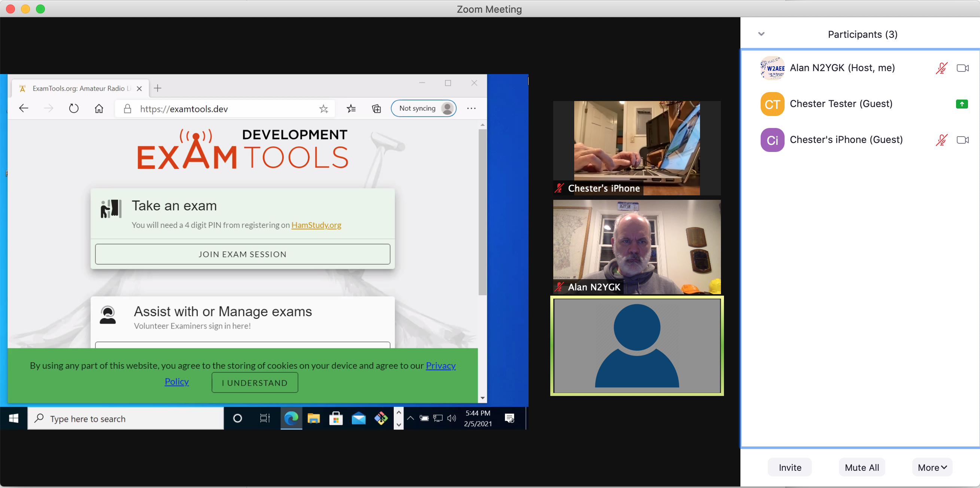Click Chester's iPhone video camera icon
The width and height of the screenshot is (980, 488).
coord(962,140)
